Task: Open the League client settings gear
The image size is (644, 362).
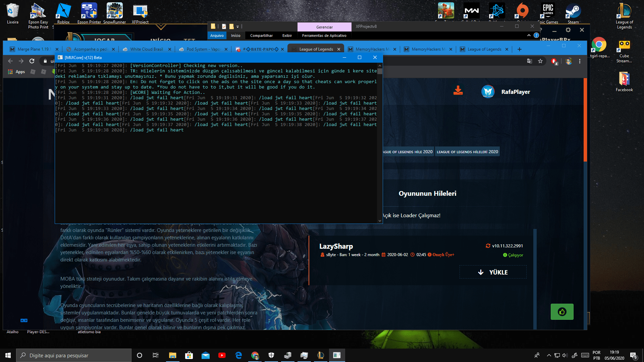Action: (x=568, y=30)
